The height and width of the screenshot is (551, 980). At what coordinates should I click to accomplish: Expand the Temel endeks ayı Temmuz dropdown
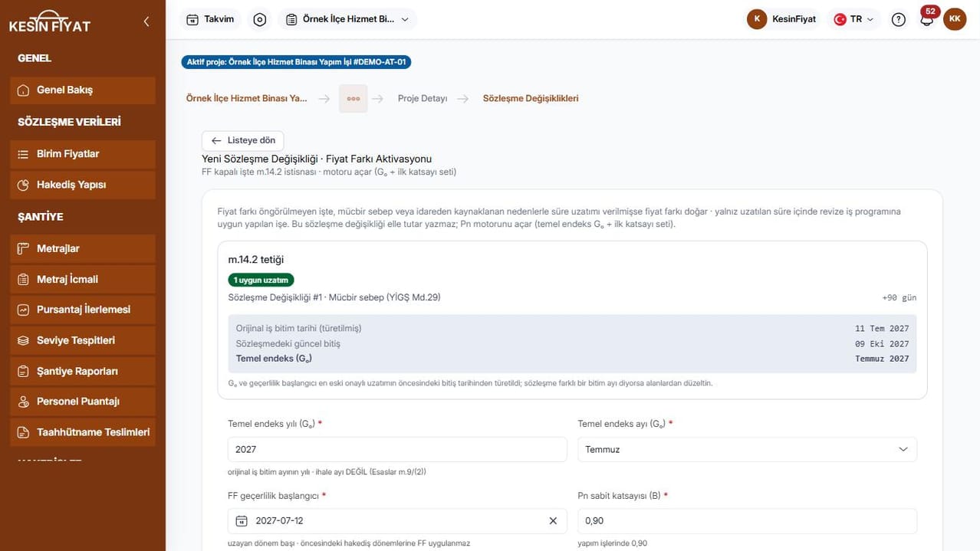tap(747, 449)
